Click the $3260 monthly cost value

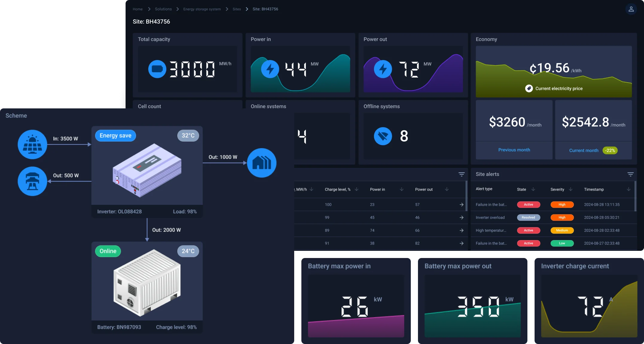coord(507,122)
